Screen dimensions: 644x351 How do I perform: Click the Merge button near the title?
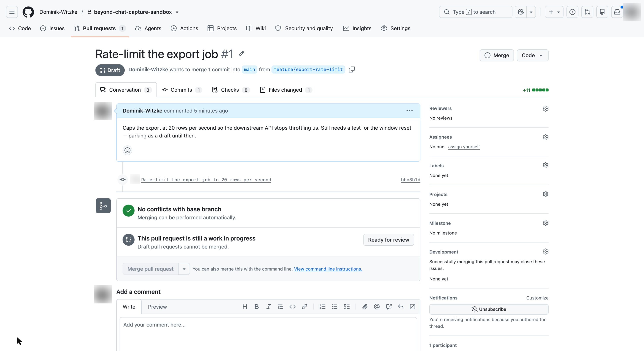click(496, 55)
